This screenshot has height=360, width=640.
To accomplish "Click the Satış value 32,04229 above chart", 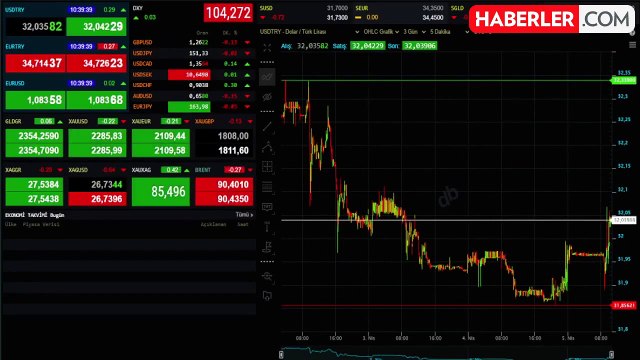I will click(367, 46).
